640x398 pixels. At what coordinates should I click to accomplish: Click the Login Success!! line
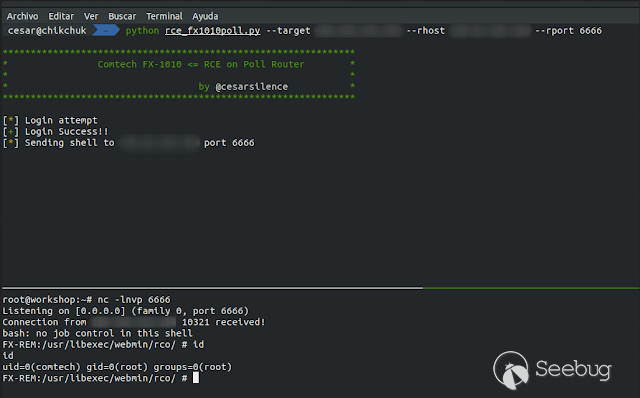tap(56, 131)
